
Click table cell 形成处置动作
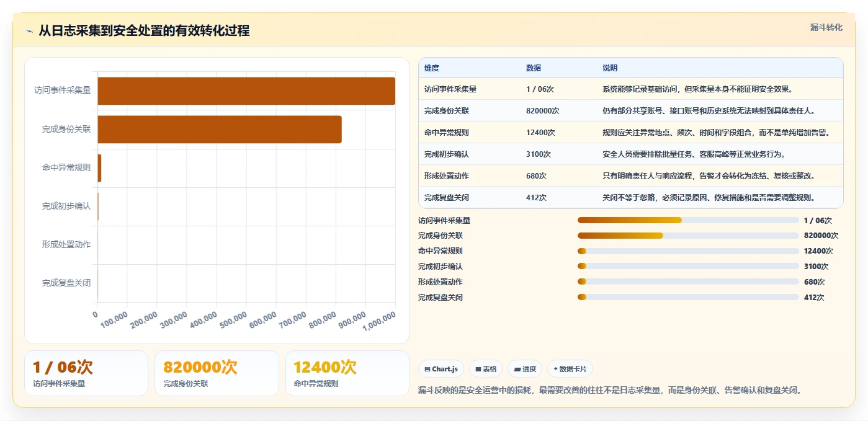click(447, 176)
